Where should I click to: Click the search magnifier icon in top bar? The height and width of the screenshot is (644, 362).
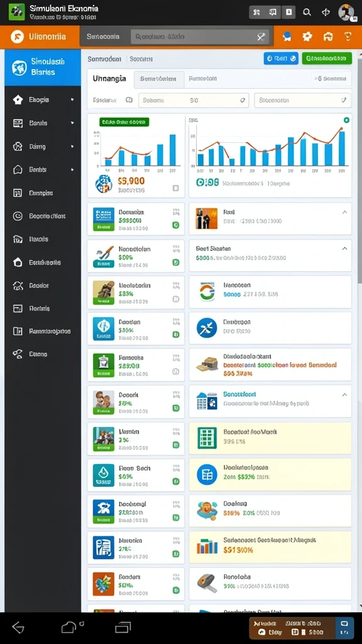point(307,13)
